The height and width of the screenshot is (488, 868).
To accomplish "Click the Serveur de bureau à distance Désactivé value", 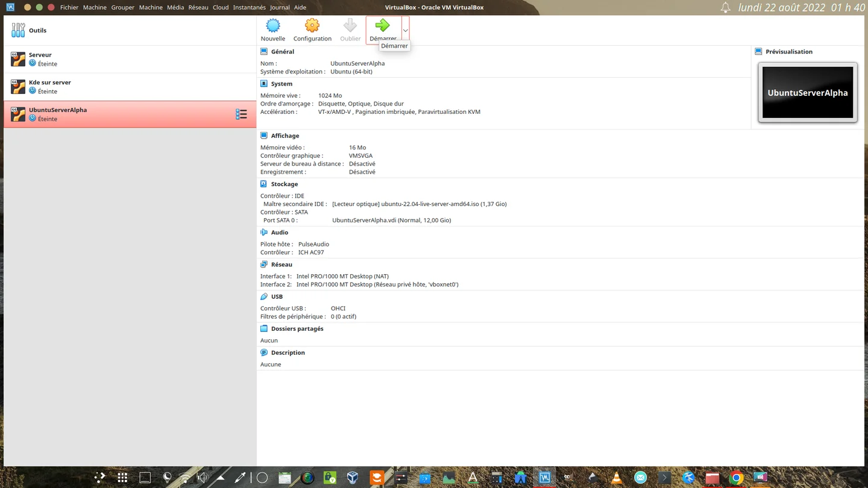I will click(362, 164).
